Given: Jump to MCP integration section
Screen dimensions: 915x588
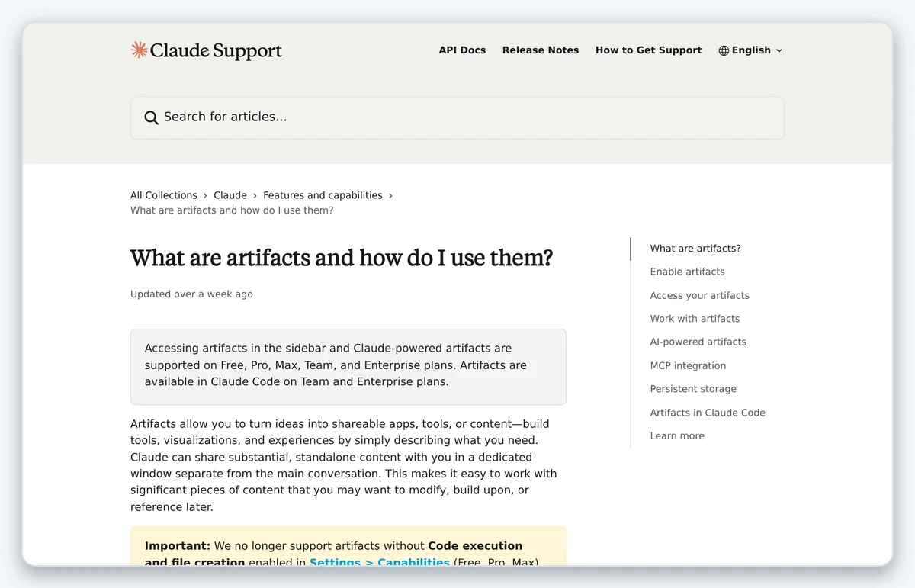Looking at the screenshot, I should [x=688, y=365].
